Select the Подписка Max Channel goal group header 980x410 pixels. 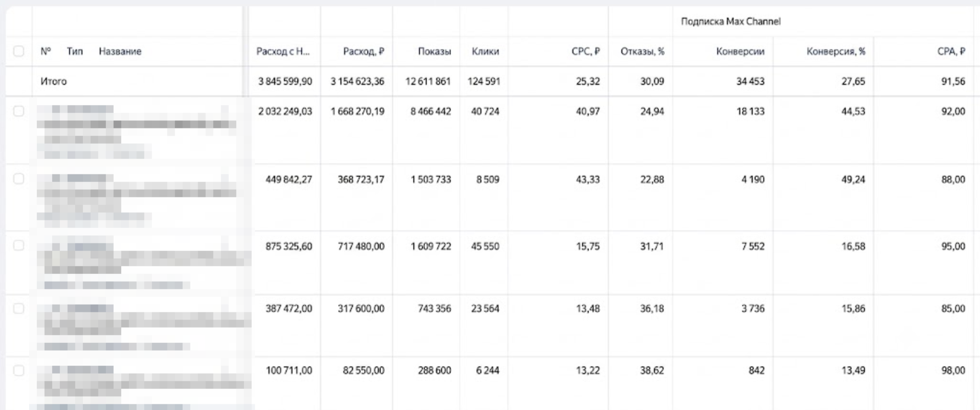(x=731, y=22)
